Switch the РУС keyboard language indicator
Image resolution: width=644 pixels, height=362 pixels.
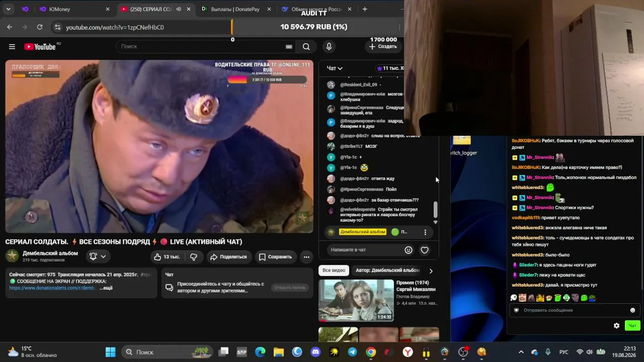click(564, 352)
